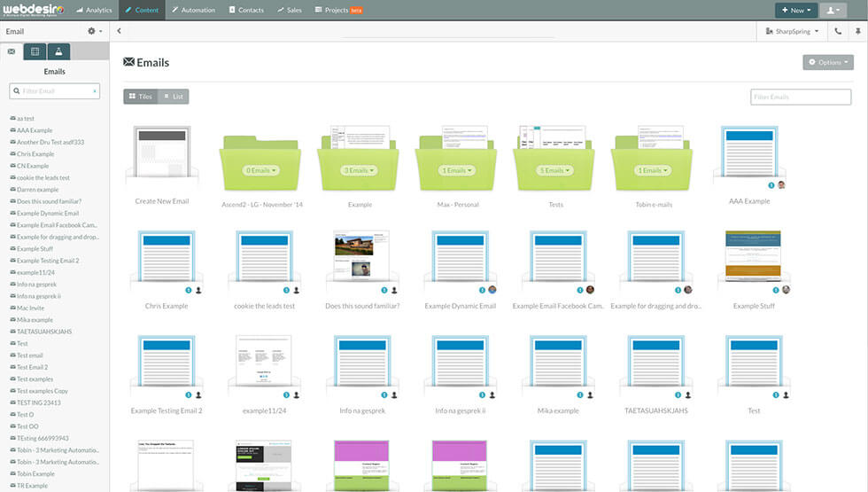Open the Contacts menu
This screenshot has height=492, width=868.
(246, 10)
